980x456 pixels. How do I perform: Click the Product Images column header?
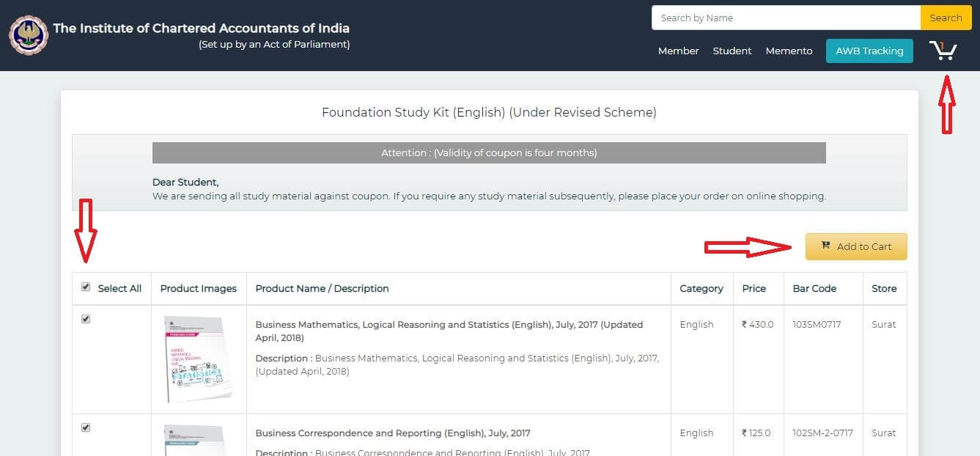(x=199, y=288)
